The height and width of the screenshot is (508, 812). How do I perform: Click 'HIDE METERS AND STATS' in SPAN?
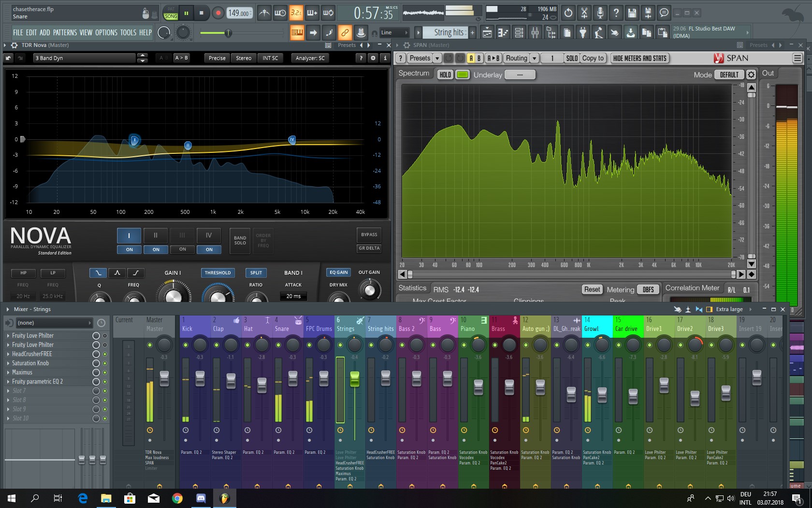[x=639, y=58]
